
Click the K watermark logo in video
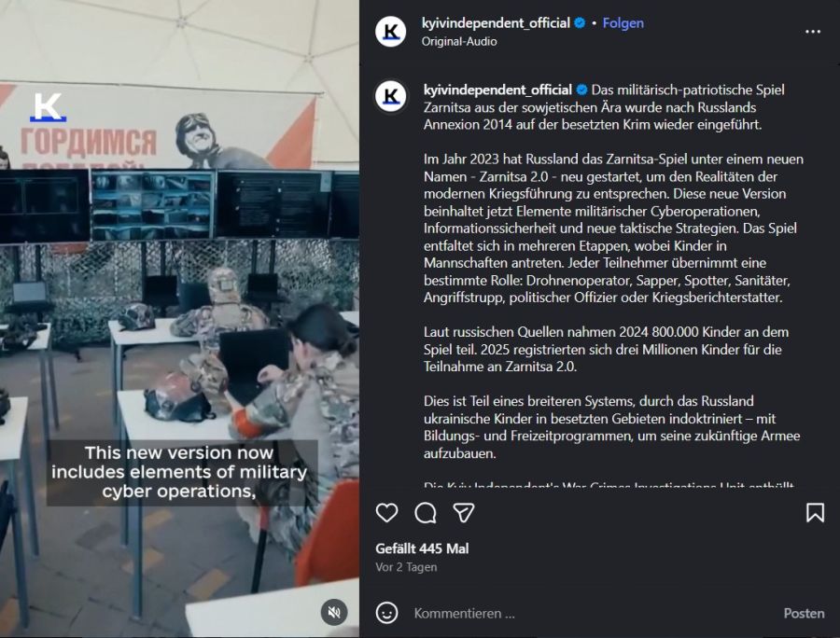(x=48, y=107)
